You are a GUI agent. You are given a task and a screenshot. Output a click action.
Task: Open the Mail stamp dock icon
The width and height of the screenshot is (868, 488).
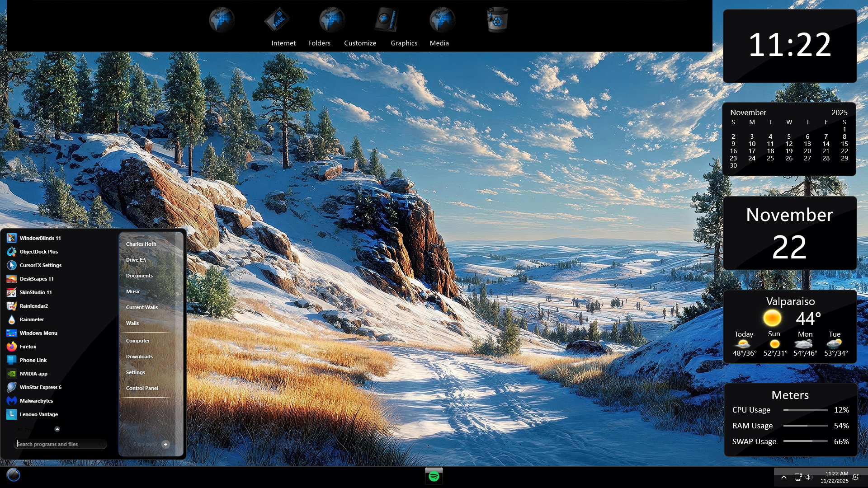point(277,20)
